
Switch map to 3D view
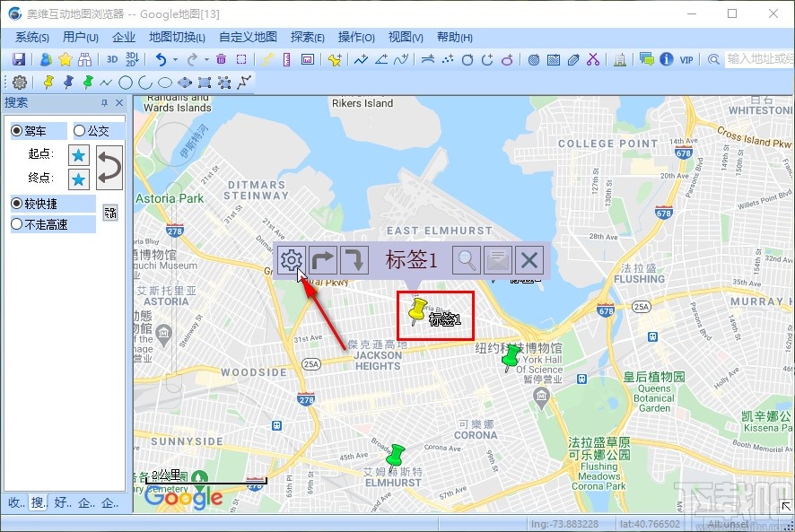pyautogui.click(x=111, y=59)
